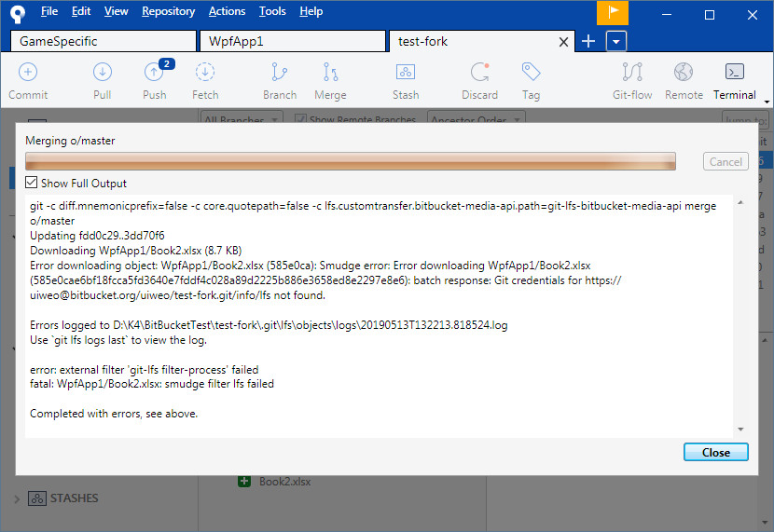The height and width of the screenshot is (532, 774).
Task: Expand the toolbar overflow arrow
Action: click(767, 102)
